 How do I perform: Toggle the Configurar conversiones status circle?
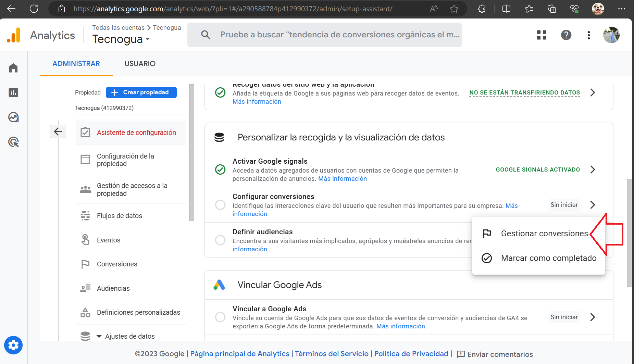click(220, 205)
